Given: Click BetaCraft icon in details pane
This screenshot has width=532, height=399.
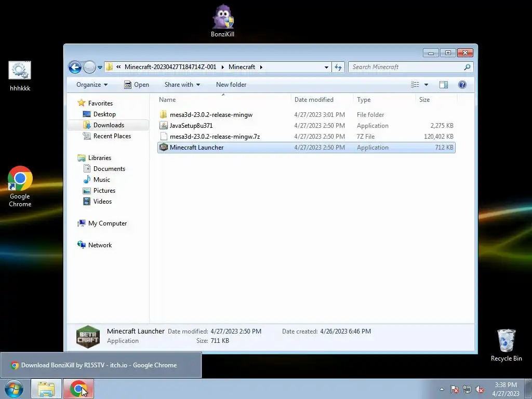Looking at the screenshot, I should (88, 337).
